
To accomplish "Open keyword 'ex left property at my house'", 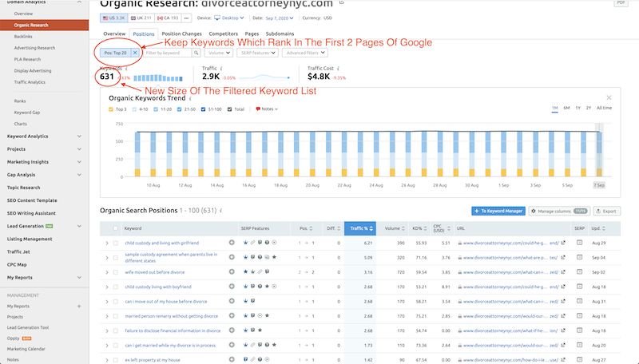I will [153, 360].
